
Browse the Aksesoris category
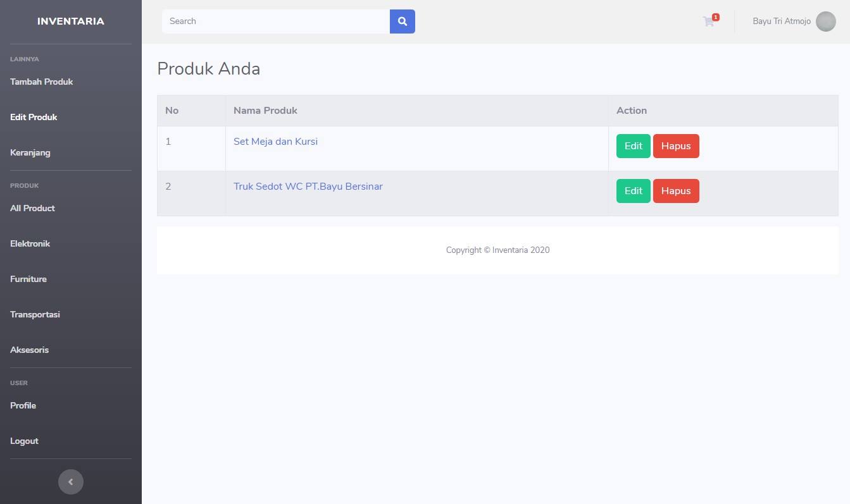[29, 350]
